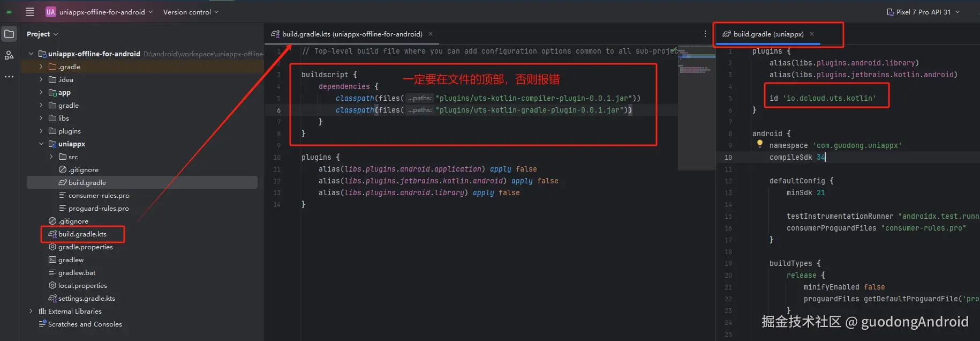Place cursor on buildscript keyword

pos(325,75)
